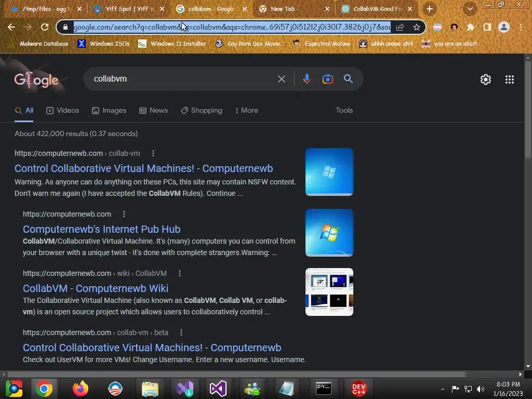Viewport: 532px width, 399px height.
Task: Click in the Google search input field
Action: click(x=183, y=79)
